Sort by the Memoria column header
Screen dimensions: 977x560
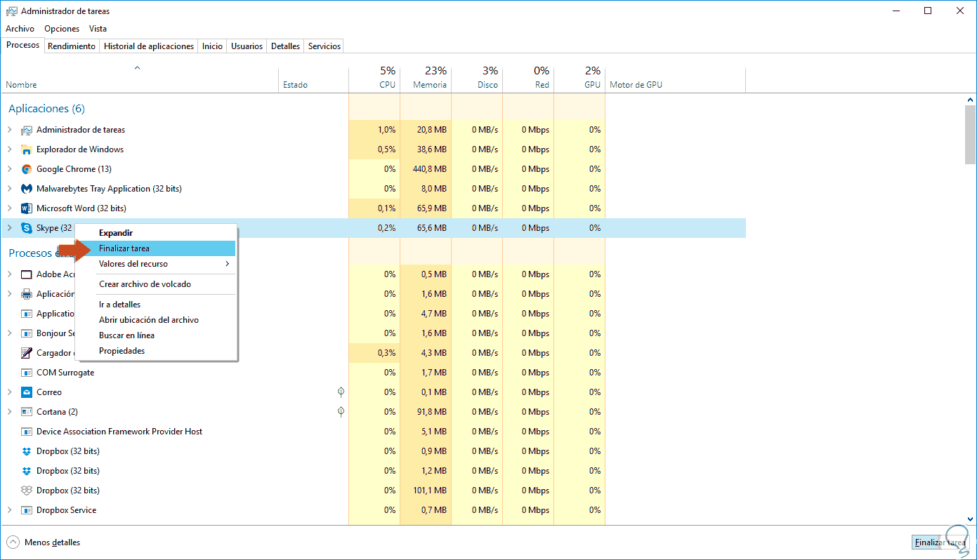coord(426,78)
